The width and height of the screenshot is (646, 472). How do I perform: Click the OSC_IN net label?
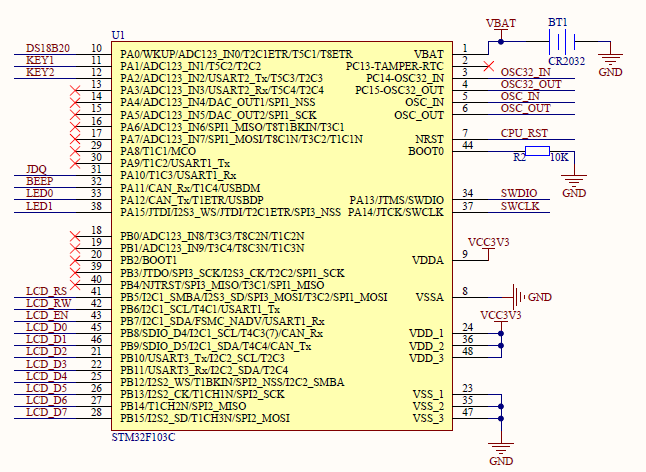[x=520, y=96]
